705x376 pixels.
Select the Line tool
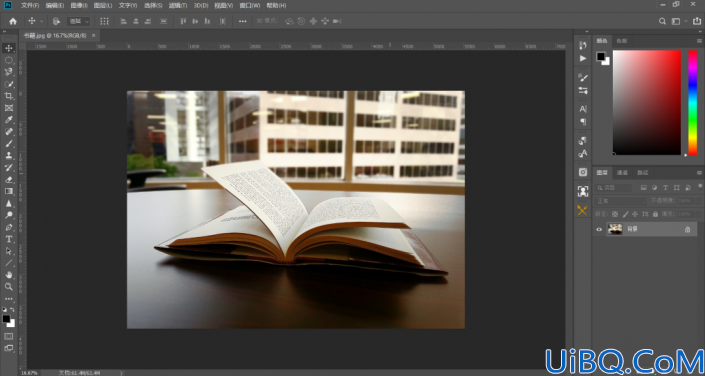9,263
